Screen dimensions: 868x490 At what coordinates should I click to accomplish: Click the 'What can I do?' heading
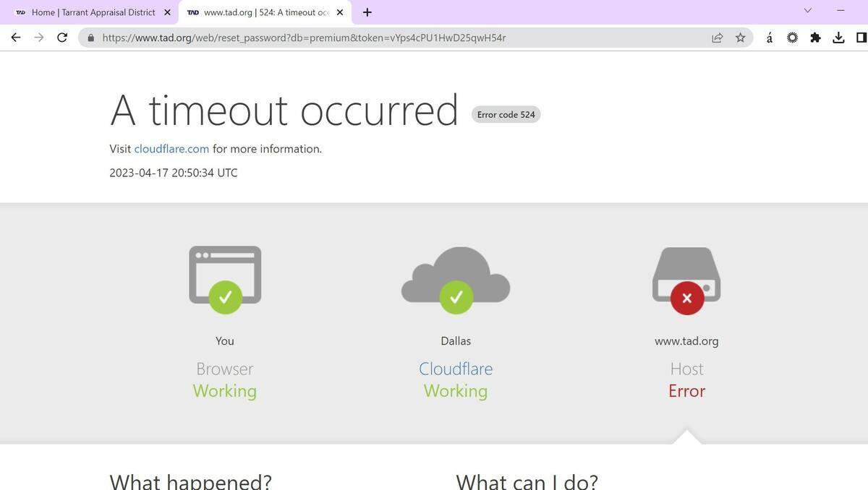click(527, 481)
